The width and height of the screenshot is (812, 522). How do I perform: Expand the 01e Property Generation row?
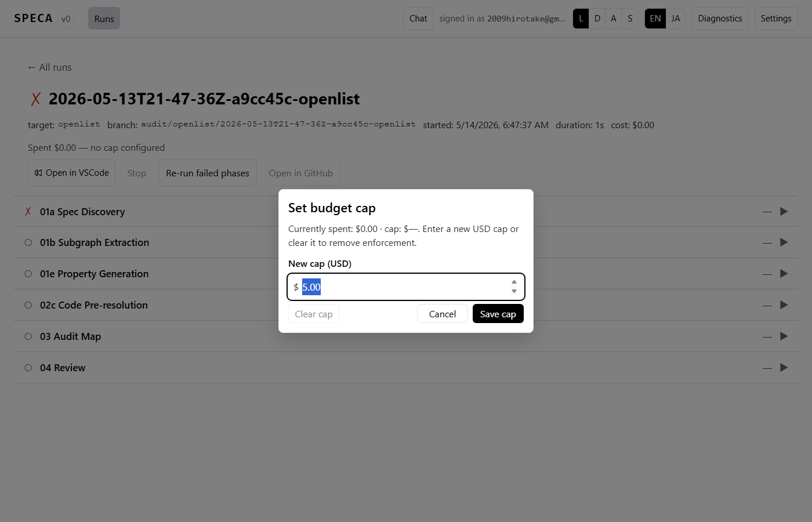(406, 274)
